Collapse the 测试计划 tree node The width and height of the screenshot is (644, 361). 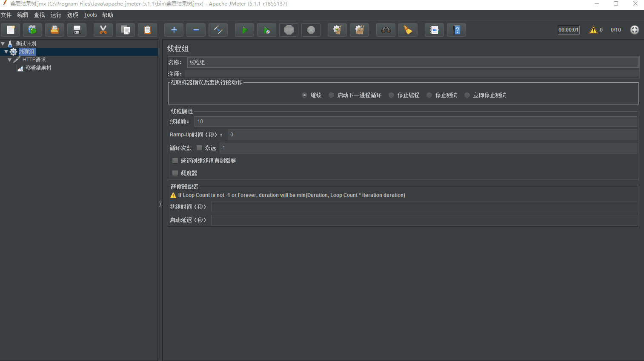point(3,43)
